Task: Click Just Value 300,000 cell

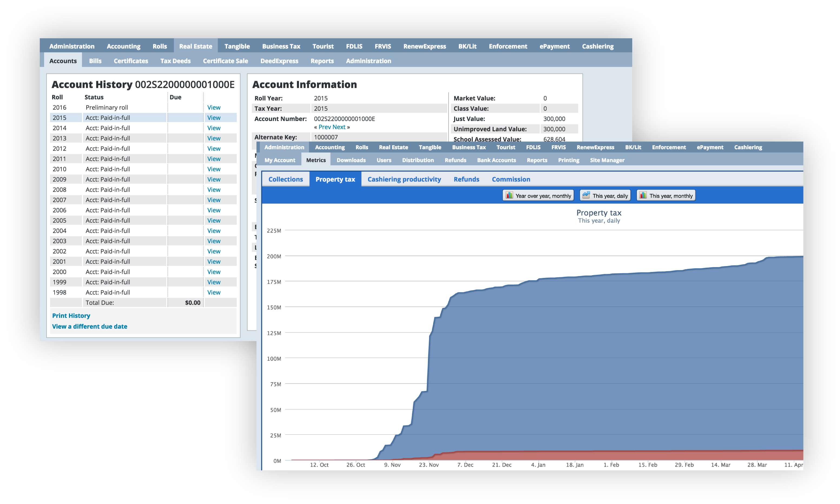Action: coord(554,118)
